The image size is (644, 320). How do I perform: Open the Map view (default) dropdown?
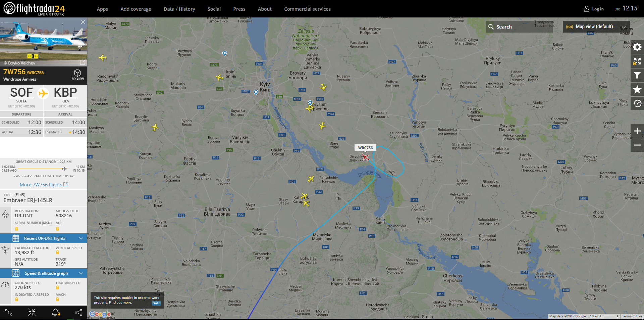596,27
